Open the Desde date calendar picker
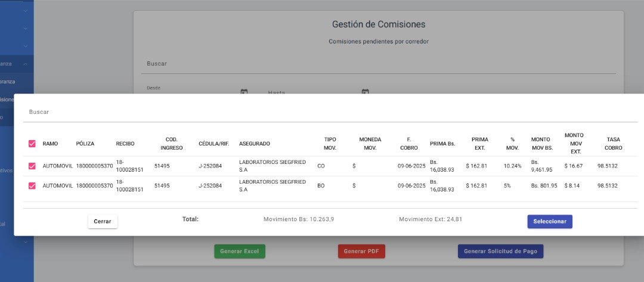Image resolution: width=644 pixels, height=282 pixels. 244,92
